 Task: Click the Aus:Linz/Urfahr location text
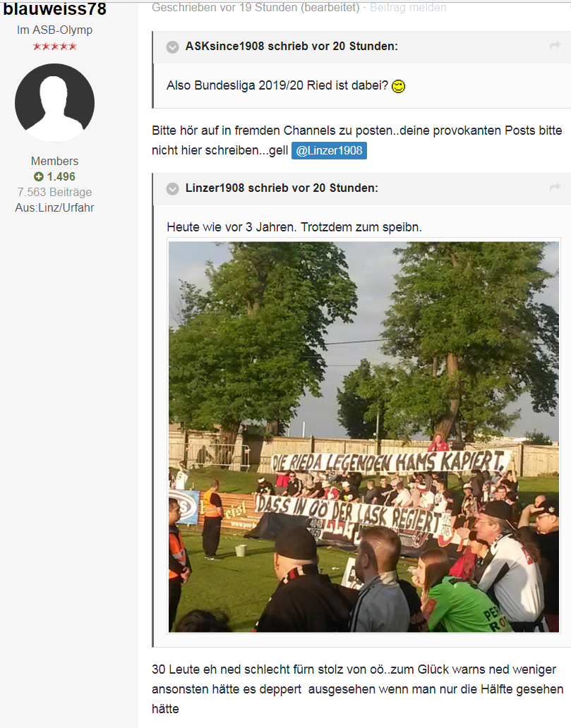(55, 207)
